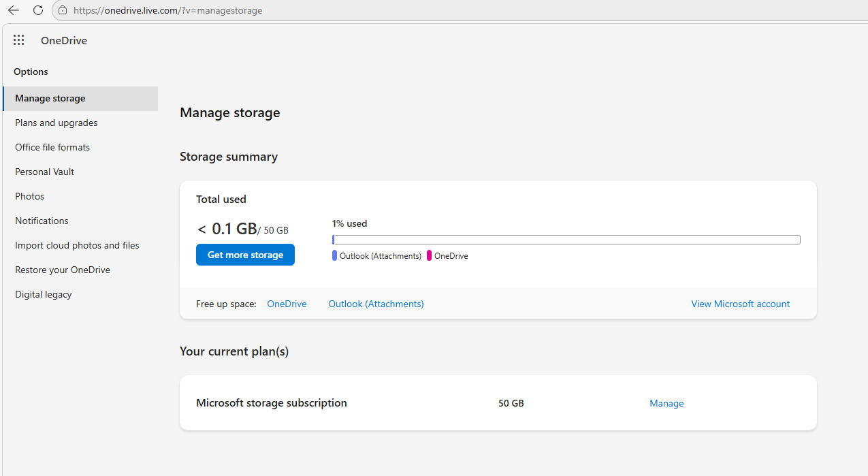Open the app launcher grid icon

pos(19,40)
